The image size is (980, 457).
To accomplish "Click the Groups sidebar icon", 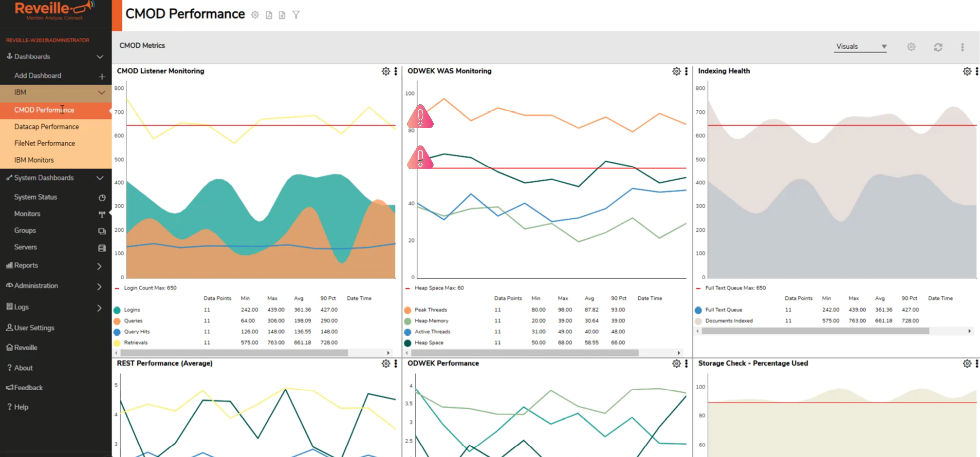I will [102, 231].
